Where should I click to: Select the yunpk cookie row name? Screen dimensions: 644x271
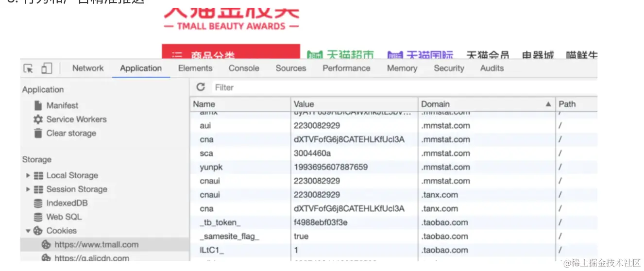click(211, 167)
